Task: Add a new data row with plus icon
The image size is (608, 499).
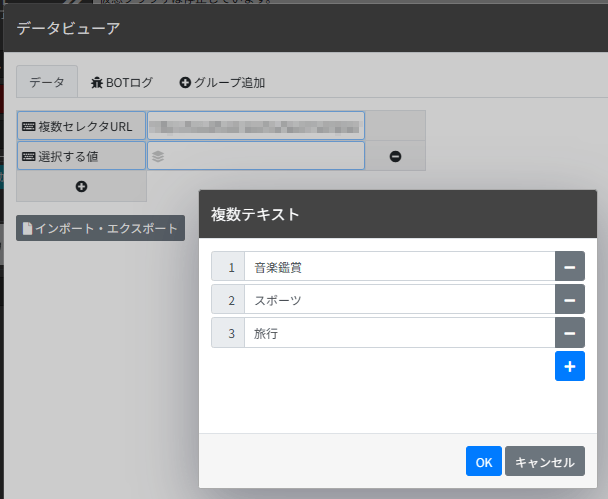Action: coord(82,186)
